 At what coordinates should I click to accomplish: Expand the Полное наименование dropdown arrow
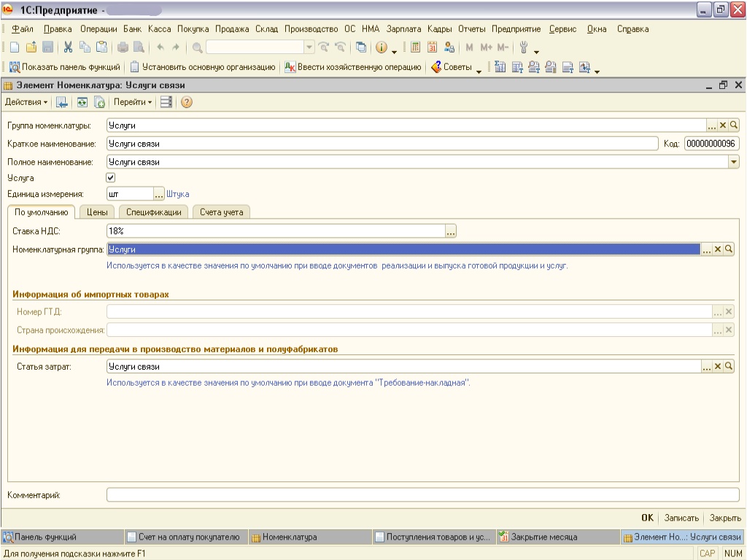point(734,162)
